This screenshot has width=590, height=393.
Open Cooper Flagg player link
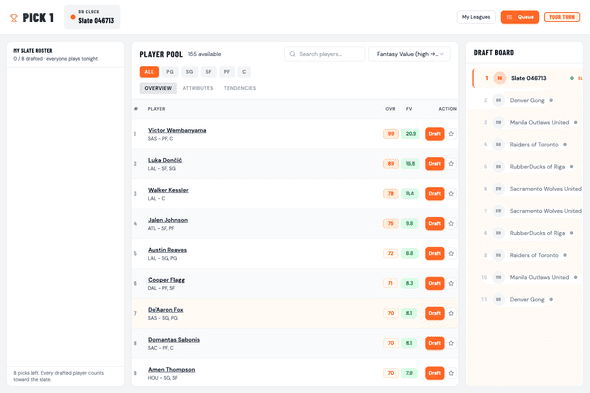(x=166, y=280)
